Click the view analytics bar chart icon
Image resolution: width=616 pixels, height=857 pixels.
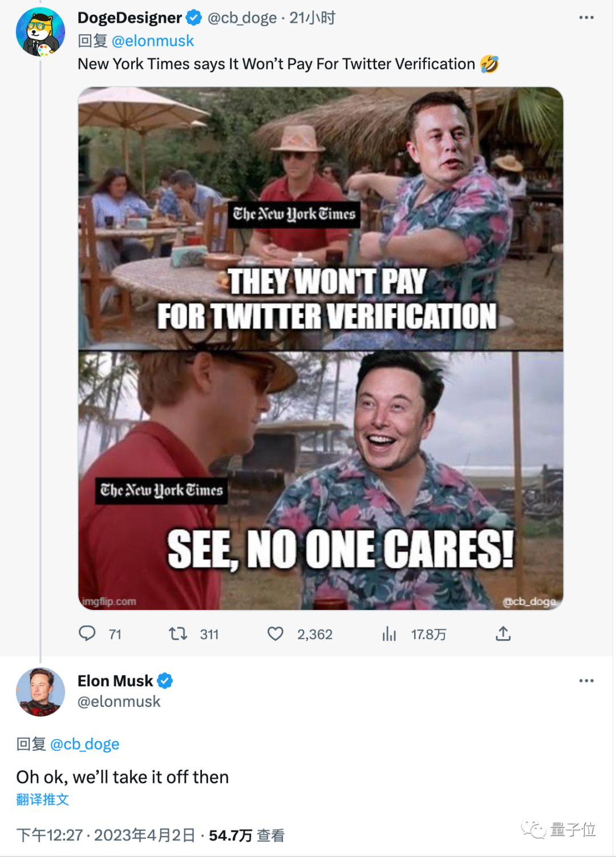(x=388, y=634)
